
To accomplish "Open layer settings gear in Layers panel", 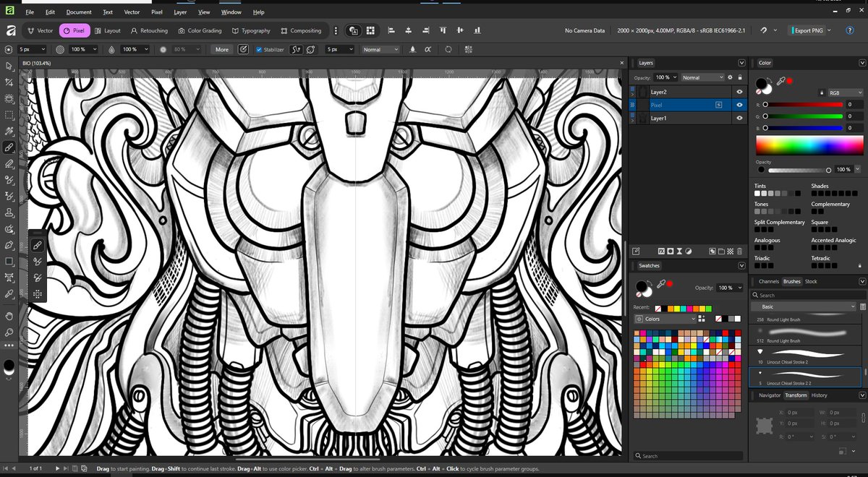I will click(x=731, y=77).
